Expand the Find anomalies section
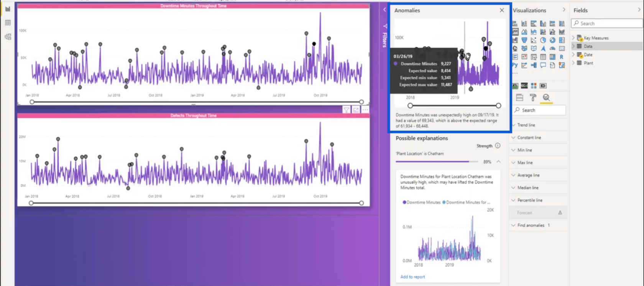This screenshot has width=644, height=286. [x=539, y=225]
